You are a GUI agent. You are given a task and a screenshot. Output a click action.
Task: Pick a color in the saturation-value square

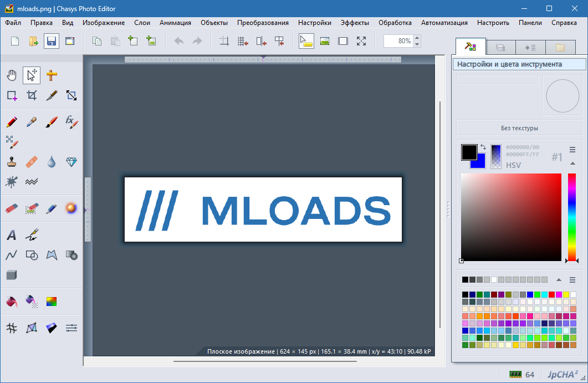click(511, 217)
